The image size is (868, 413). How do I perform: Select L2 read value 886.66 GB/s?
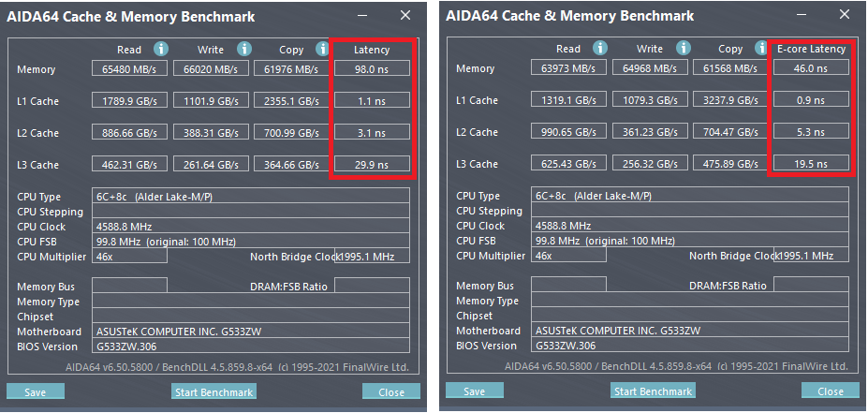tap(129, 132)
